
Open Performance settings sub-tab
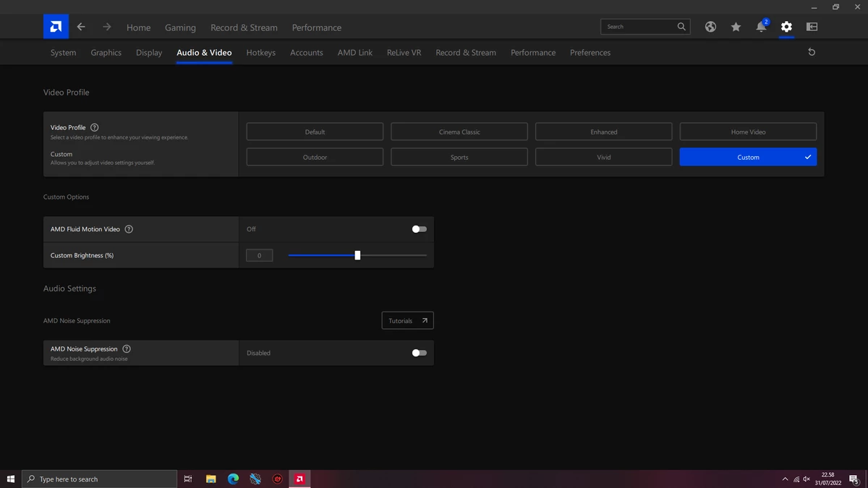tap(533, 53)
